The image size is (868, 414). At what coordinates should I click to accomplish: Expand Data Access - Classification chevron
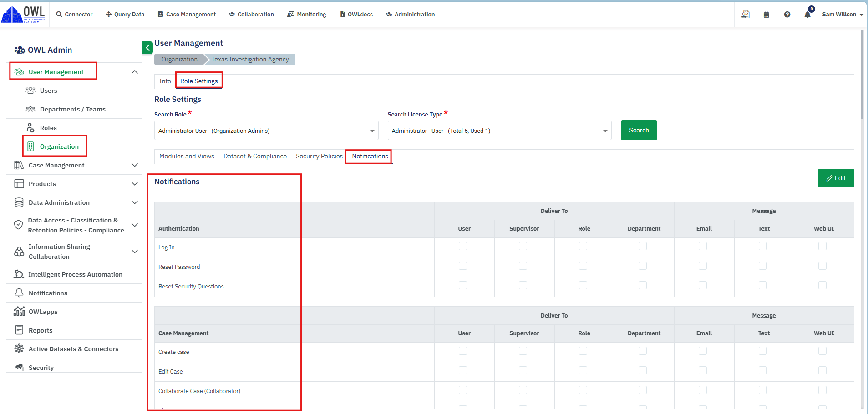[x=135, y=225]
